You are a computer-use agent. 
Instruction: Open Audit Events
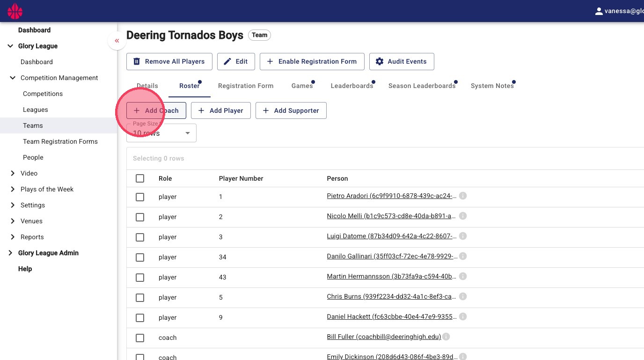pyautogui.click(x=402, y=61)
